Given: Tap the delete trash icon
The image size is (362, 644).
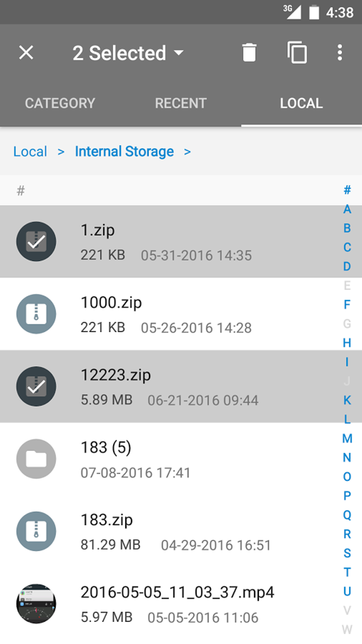Looking at the screenshot, I should tap(249, 53).
